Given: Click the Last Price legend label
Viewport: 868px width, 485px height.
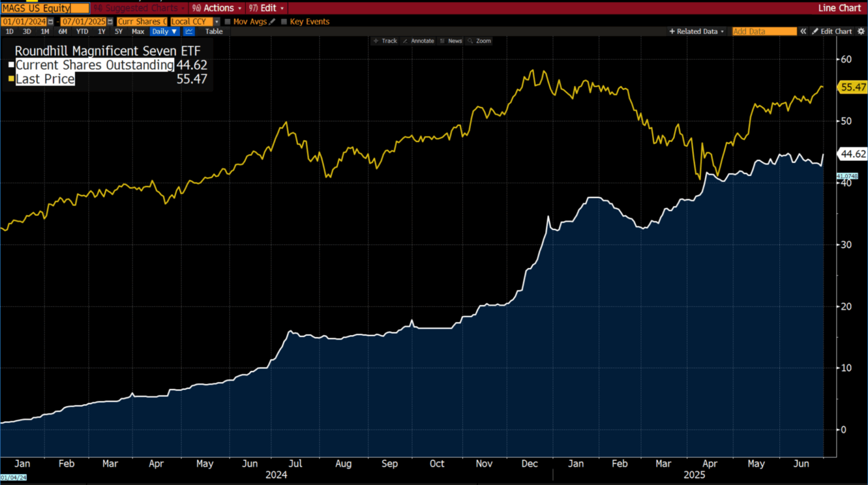Looking at the screenshot, I should click(45, 79).
